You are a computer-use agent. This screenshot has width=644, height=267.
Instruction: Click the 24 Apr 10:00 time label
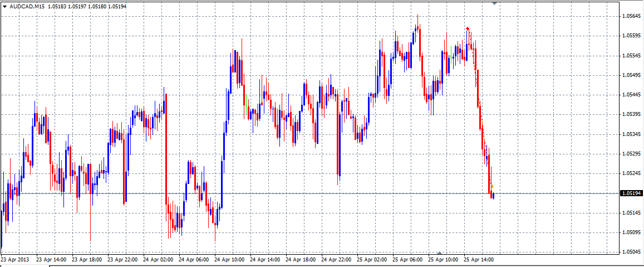coord(229,259)
